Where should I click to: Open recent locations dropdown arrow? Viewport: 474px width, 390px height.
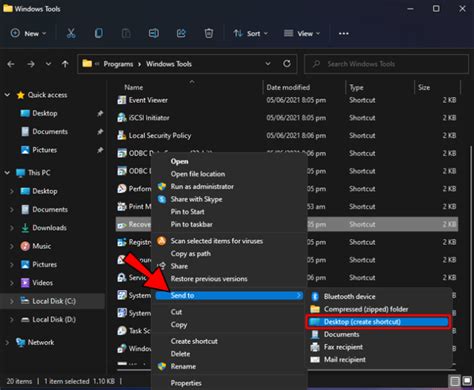(48, 64)
